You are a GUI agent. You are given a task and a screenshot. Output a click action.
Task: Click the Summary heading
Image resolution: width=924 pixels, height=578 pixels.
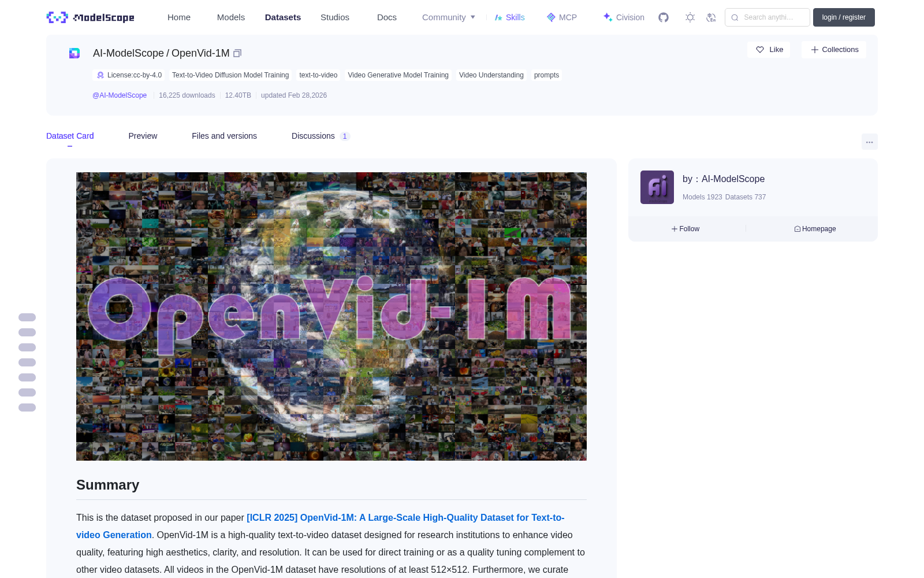[108, 485]
